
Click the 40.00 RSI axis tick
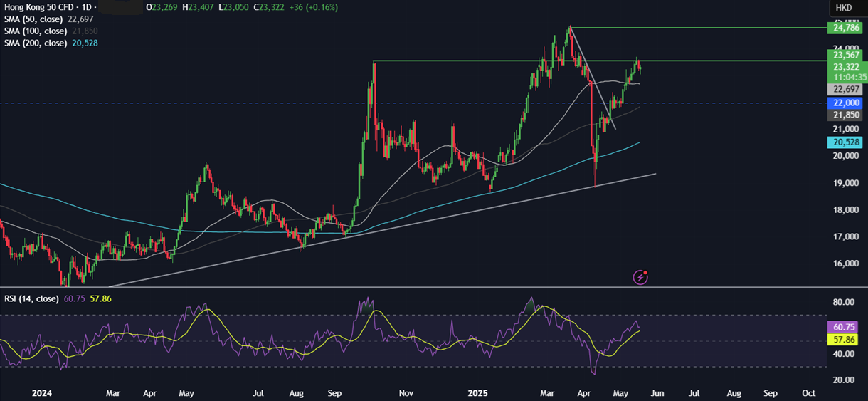point(843,354)
